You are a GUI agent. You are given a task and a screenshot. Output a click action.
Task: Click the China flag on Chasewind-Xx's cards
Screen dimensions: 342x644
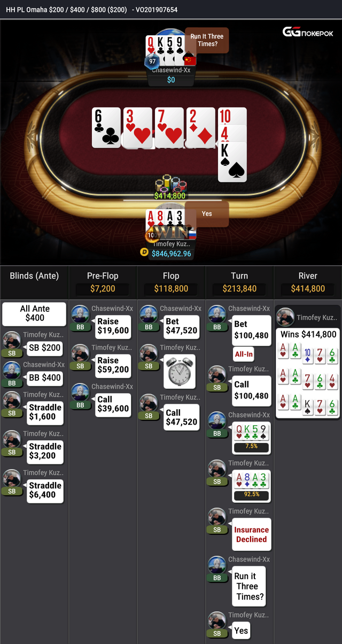click(x=190, y=60)
